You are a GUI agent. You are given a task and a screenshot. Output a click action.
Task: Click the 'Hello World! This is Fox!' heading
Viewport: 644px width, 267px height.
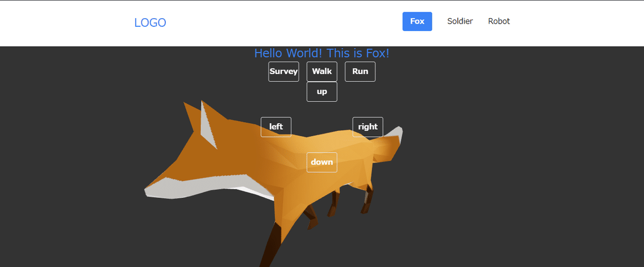point(322,53)
